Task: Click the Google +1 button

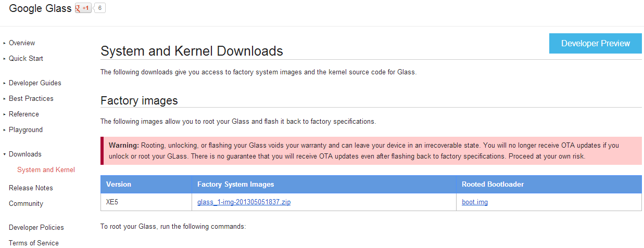Action: pos(83,8)
